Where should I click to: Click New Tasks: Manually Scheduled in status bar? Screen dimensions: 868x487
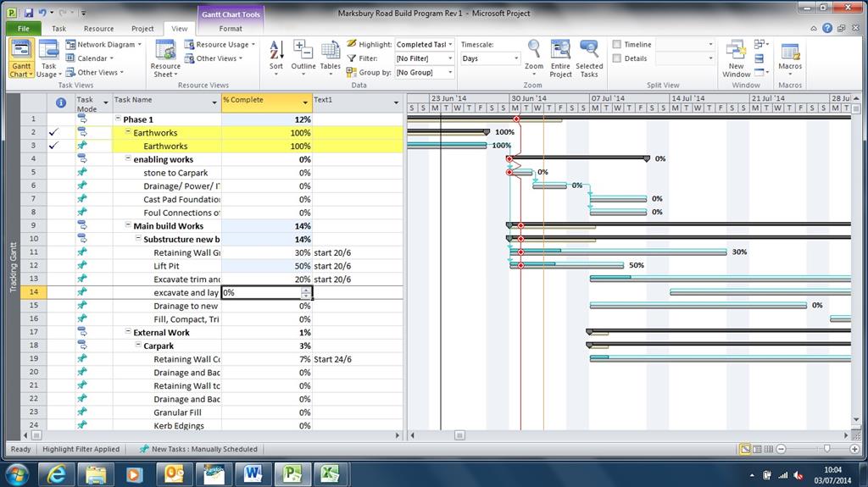[x=198, y=449]
